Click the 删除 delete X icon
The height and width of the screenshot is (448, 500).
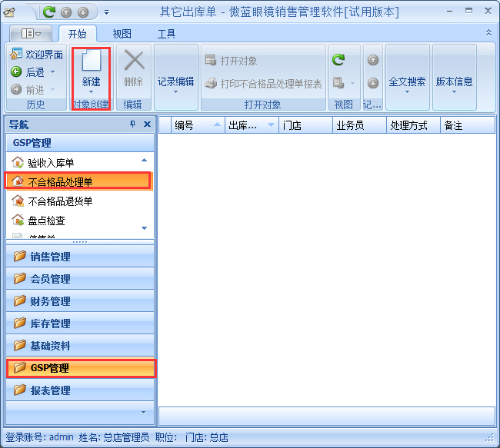point(134,60)
